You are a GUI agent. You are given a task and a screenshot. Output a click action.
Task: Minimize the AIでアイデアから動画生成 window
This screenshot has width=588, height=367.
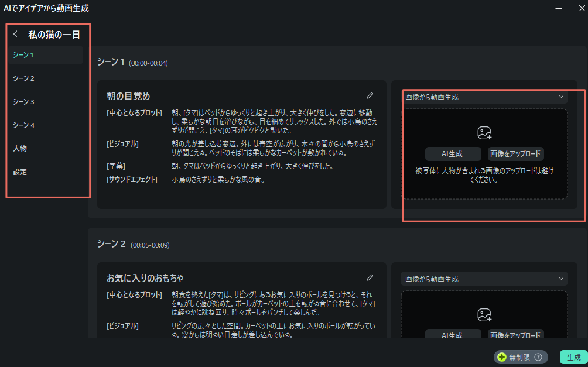(x=559, y=8)
